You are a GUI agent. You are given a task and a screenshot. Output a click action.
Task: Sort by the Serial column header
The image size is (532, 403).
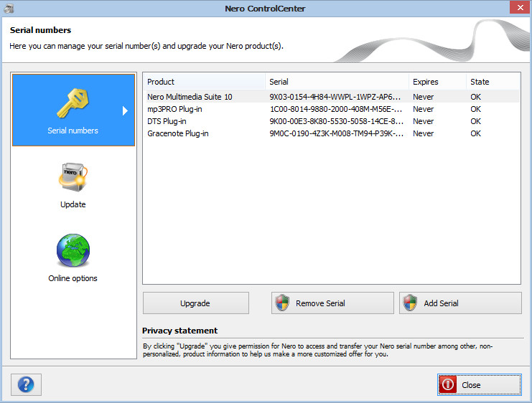(337, 82)
